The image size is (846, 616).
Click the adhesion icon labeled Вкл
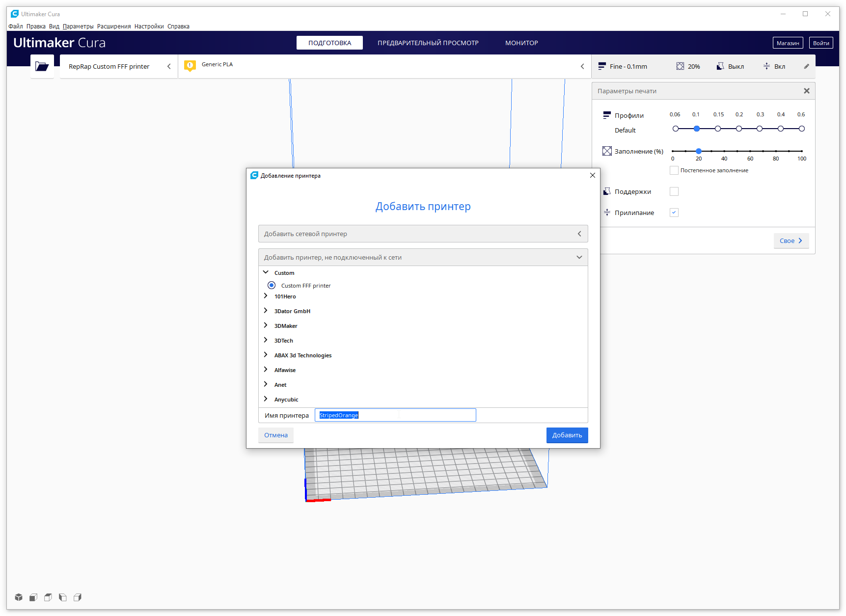(x=766, y=66)
